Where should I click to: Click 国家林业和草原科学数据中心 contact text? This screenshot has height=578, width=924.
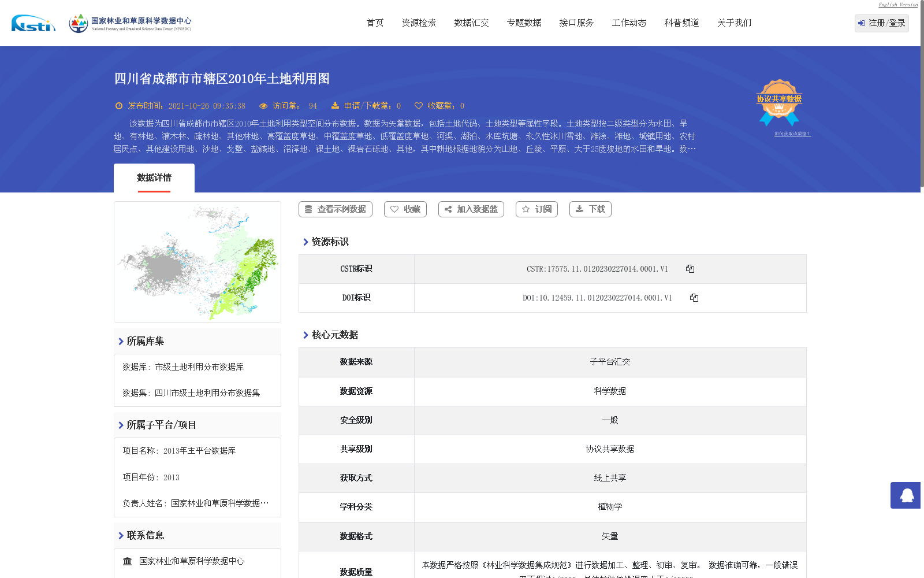click(192, 561)
